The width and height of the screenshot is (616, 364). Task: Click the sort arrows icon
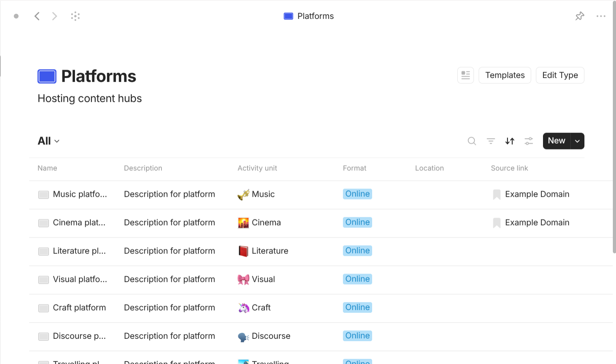pos(509,141)
